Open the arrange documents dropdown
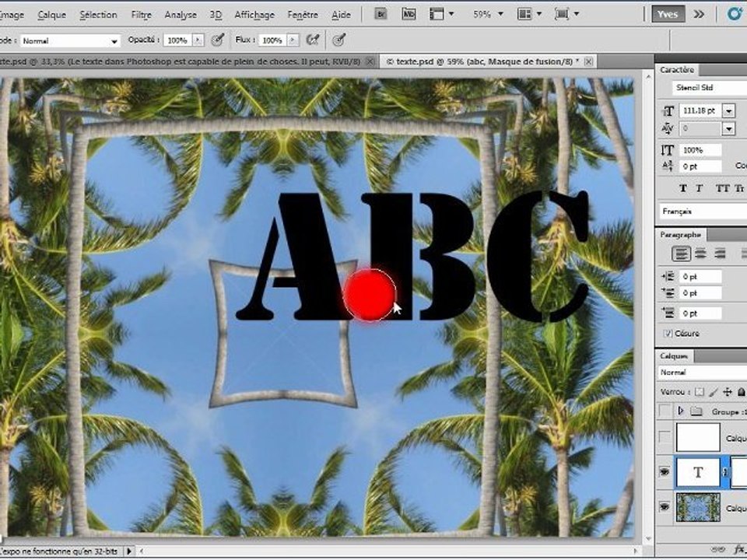 (529, 14)
